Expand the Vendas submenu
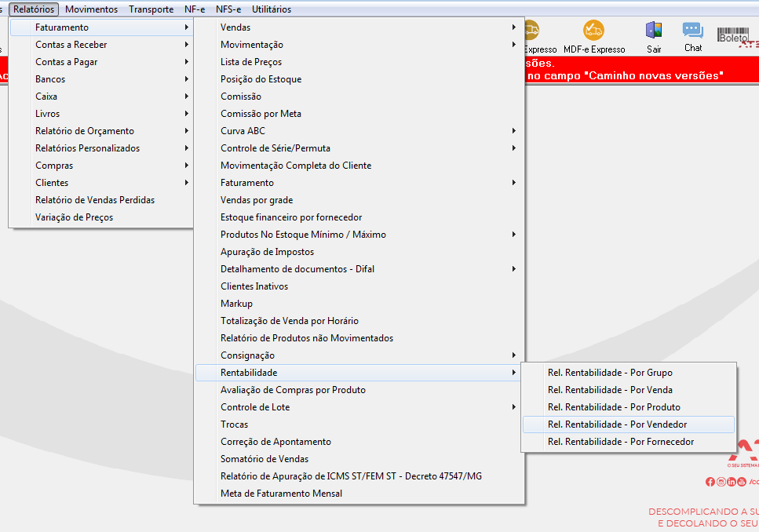759x532 pixels. tap(359, 27)
